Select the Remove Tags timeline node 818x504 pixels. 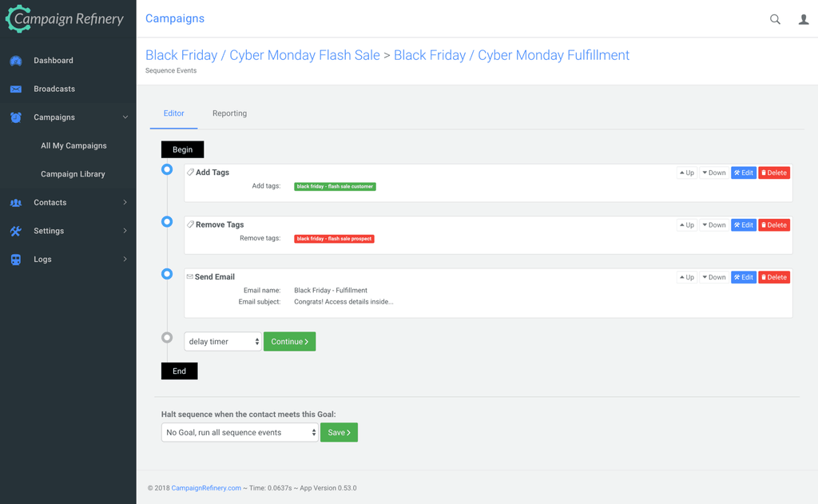[x=167, y=222]
